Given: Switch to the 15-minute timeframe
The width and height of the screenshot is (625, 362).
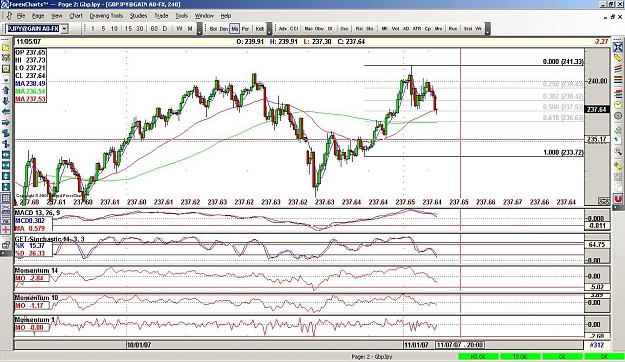Looking at the screenshot, I should [x=128, y=29].
